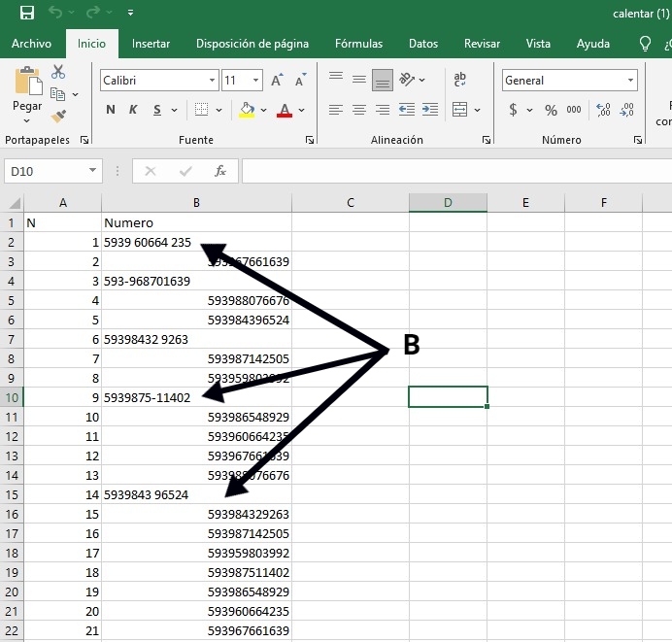Open the Archivo tab
Viewport: 672px width, 642px height.
point(31,44)
